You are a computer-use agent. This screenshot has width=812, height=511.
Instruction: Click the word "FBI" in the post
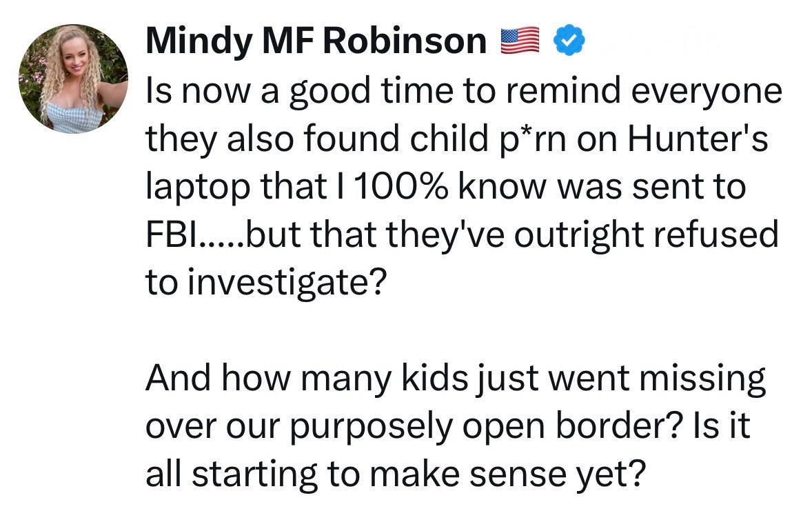[171, 235]
